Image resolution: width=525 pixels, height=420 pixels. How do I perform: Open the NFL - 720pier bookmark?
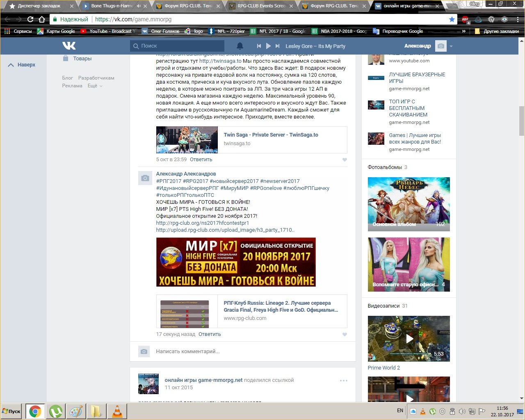pyautogui.click(x=227, y=31)
